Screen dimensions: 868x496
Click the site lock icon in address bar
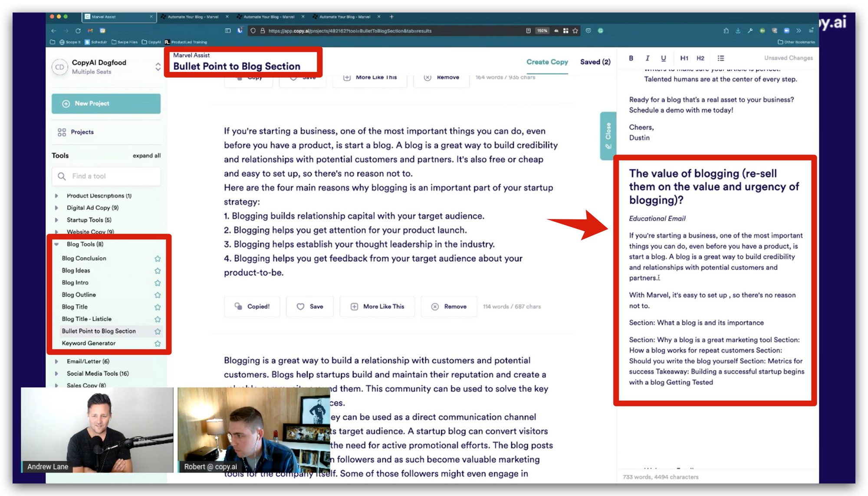[262, 31]
